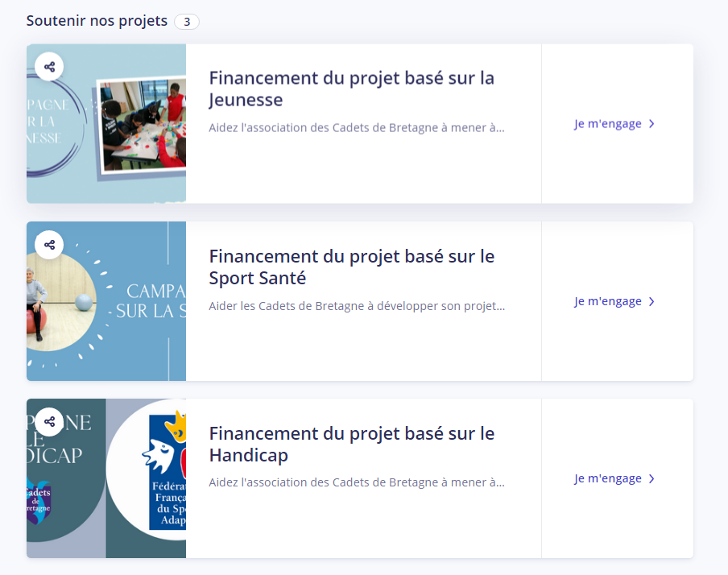The image size is (728, 575).
Task: Click the chevron arrow in the Jeunesse card
Action: pos(651,124)
